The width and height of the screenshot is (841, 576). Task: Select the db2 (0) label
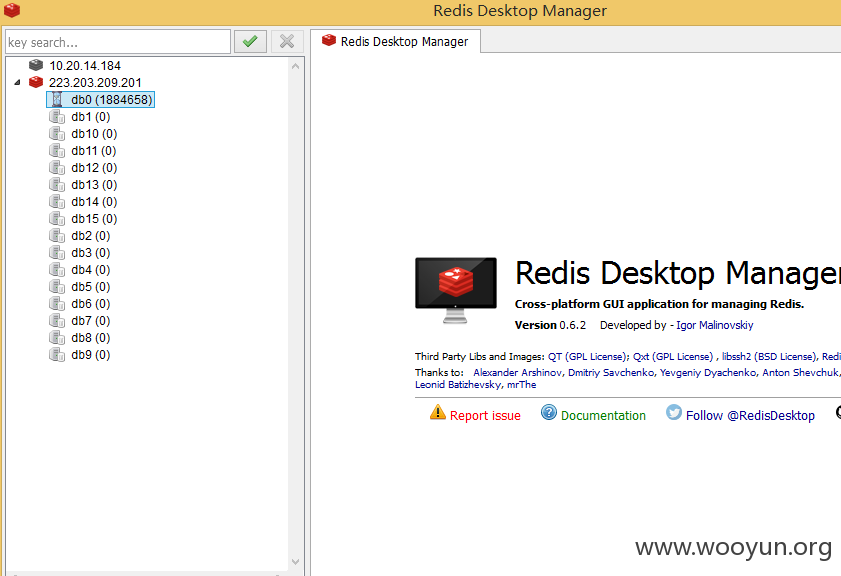pos(91,235)
